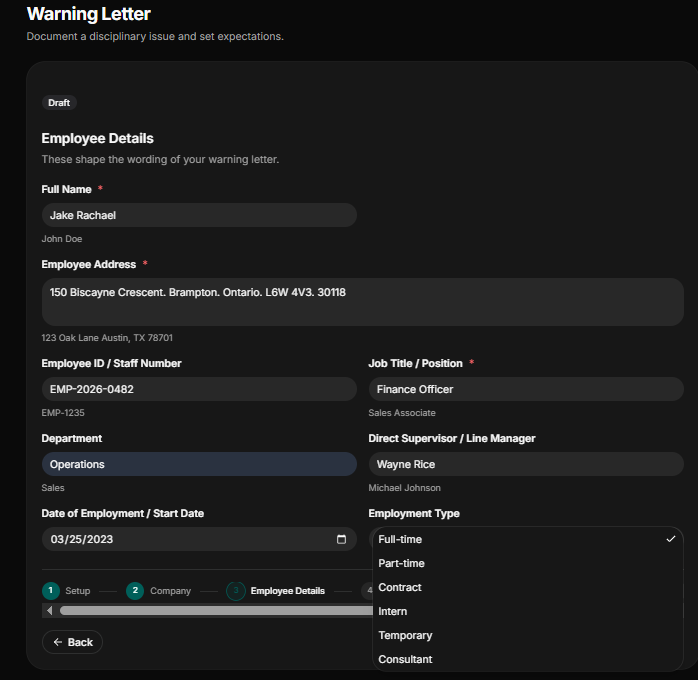Viewport: 698px width, 680px height.
Task: Click the step 2 Company circle
Action: [135, 591]
